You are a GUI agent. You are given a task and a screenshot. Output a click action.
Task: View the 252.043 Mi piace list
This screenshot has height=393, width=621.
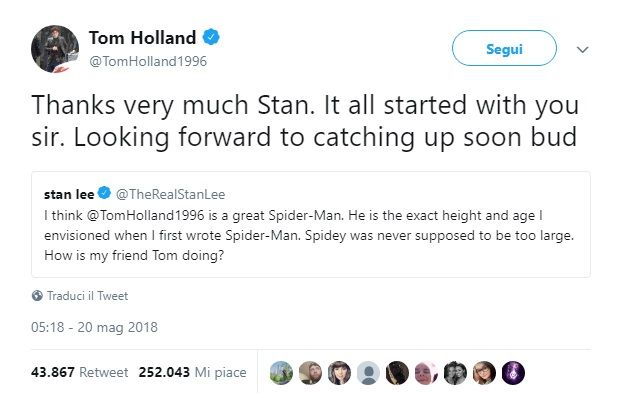(192, 372)
